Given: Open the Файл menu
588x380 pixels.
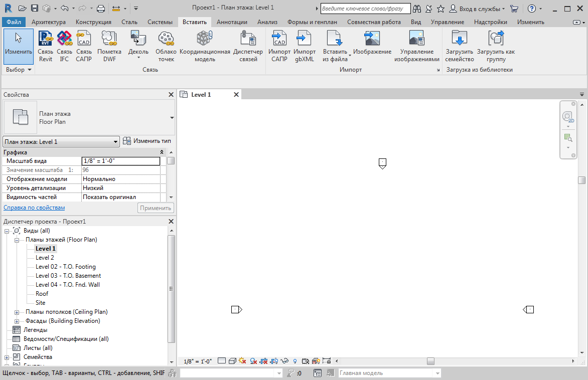Looking at the screenshot, I should (x=14, y=22).
